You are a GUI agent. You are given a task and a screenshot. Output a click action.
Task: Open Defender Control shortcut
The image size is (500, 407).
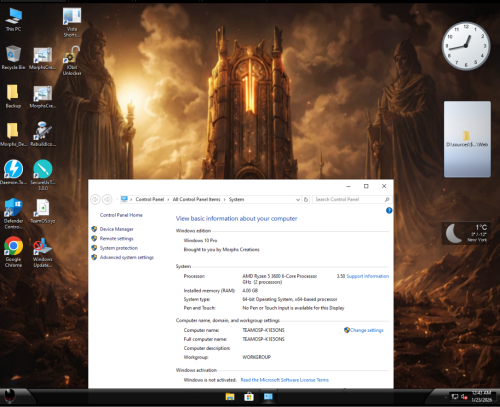pos(13,214)
